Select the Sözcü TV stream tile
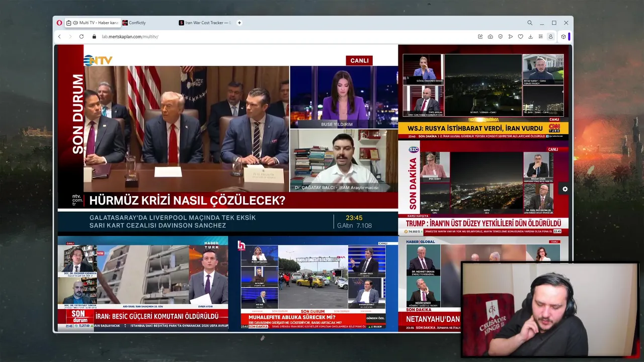Viewport: 644px width, 362px height. (x=484, y=188)
